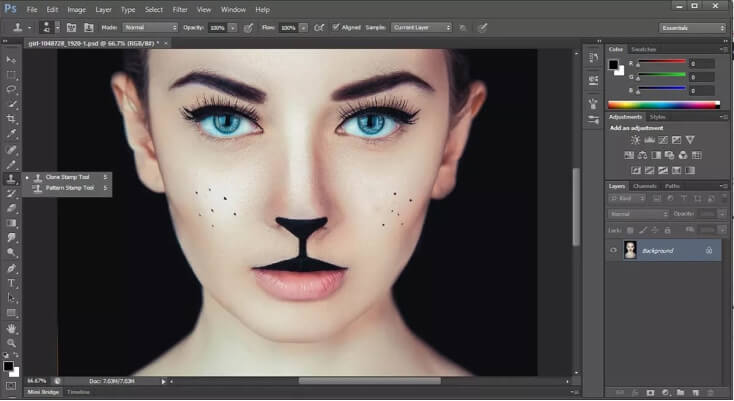The width and height of the screenshot is (734, 401).
Task: Open the Filter menu
Action: pos(179,9)
